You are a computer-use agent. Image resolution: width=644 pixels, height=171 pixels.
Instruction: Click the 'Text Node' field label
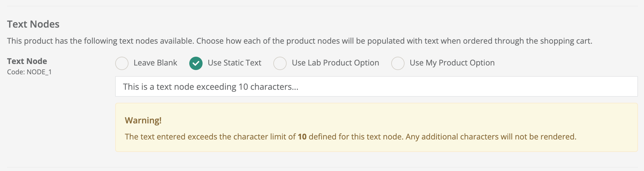(x=27, y=61)
